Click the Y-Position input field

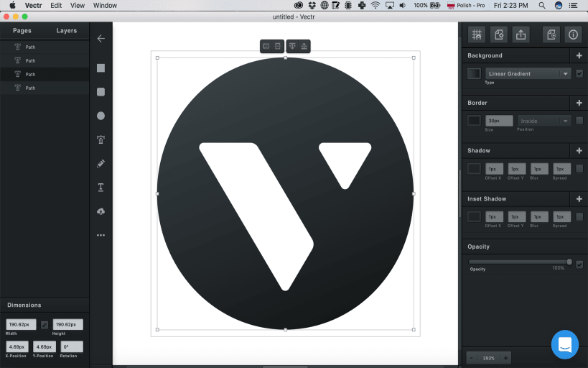tap(45, 346)
